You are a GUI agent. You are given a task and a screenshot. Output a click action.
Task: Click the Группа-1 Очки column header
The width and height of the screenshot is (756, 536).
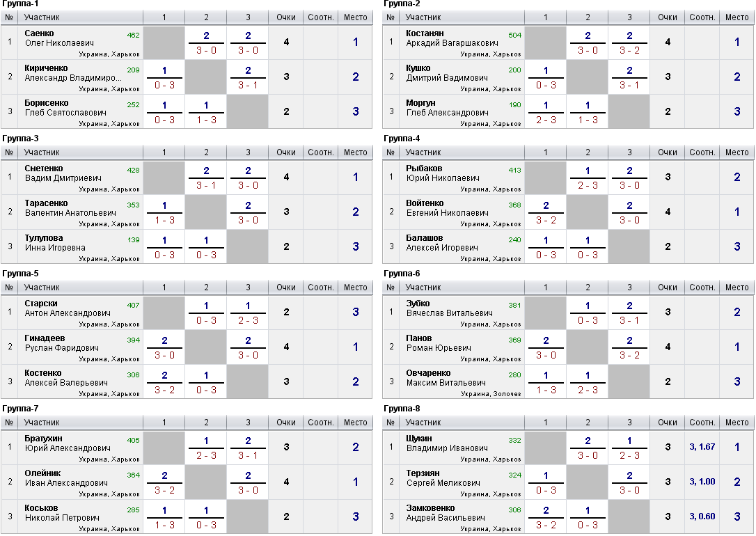coord(286,17)
